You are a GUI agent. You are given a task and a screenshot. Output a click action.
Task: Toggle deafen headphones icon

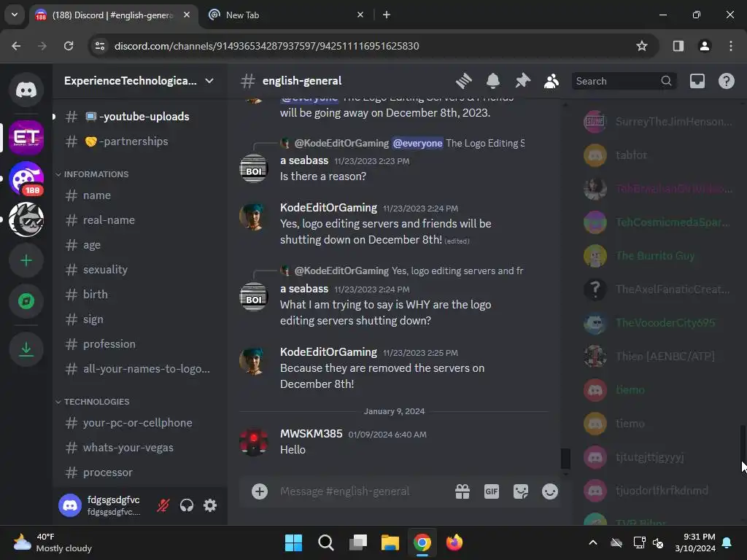tap(187, 505)
